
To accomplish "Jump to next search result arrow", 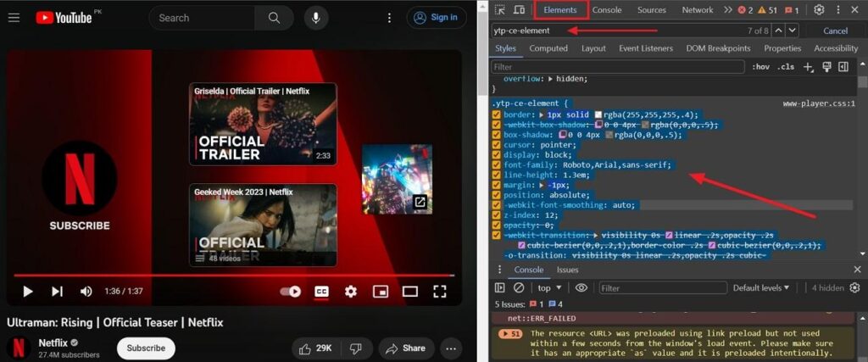I will [793, 31].
